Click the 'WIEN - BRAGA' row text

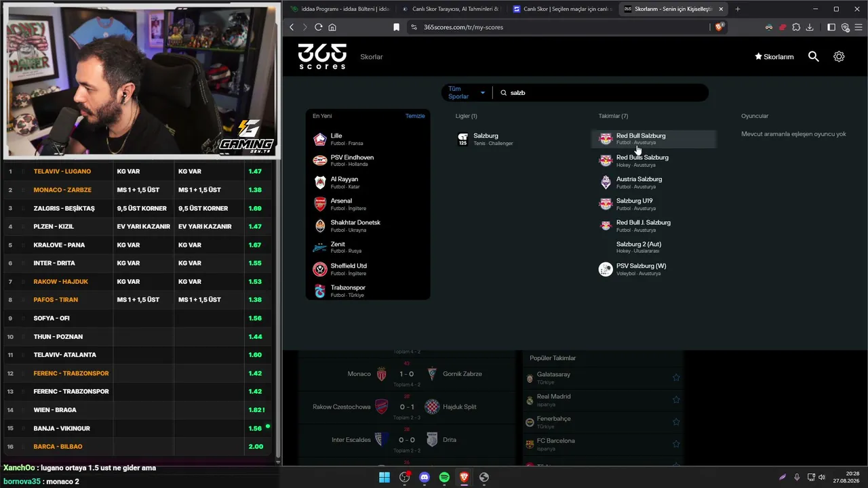pyautogui.click(x=55, y=410)
